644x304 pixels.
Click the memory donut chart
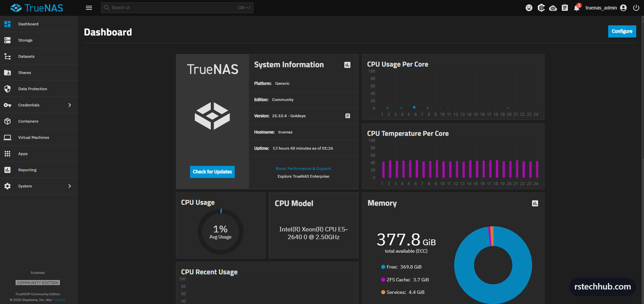pos(493,265)
